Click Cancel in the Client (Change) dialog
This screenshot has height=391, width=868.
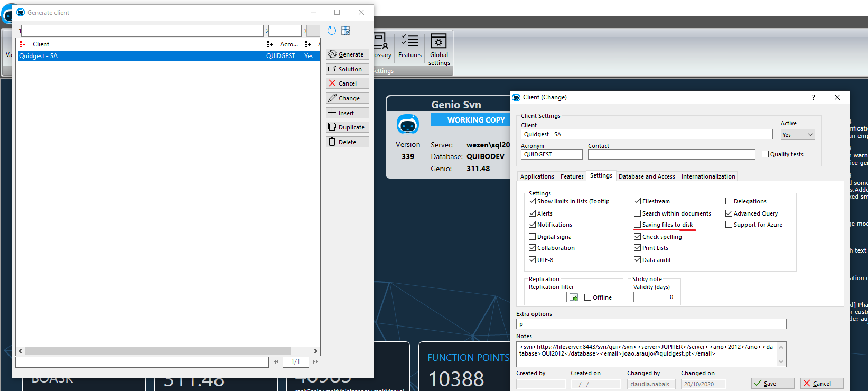coord(822,384)
